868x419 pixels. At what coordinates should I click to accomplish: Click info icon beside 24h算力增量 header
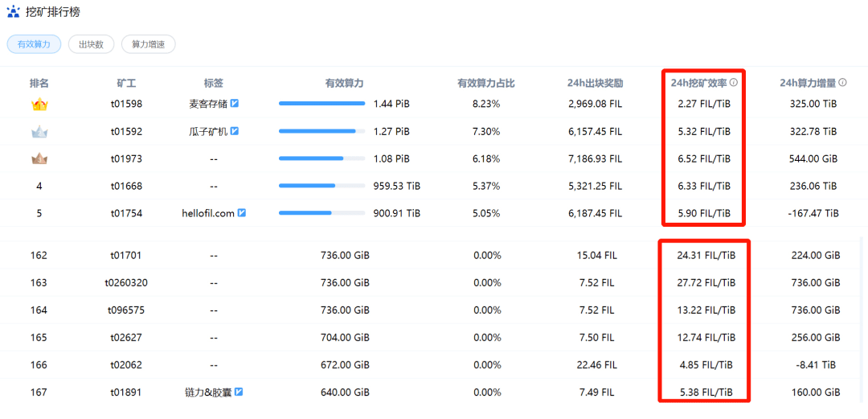pyautogui.click(x=843, y=83)
